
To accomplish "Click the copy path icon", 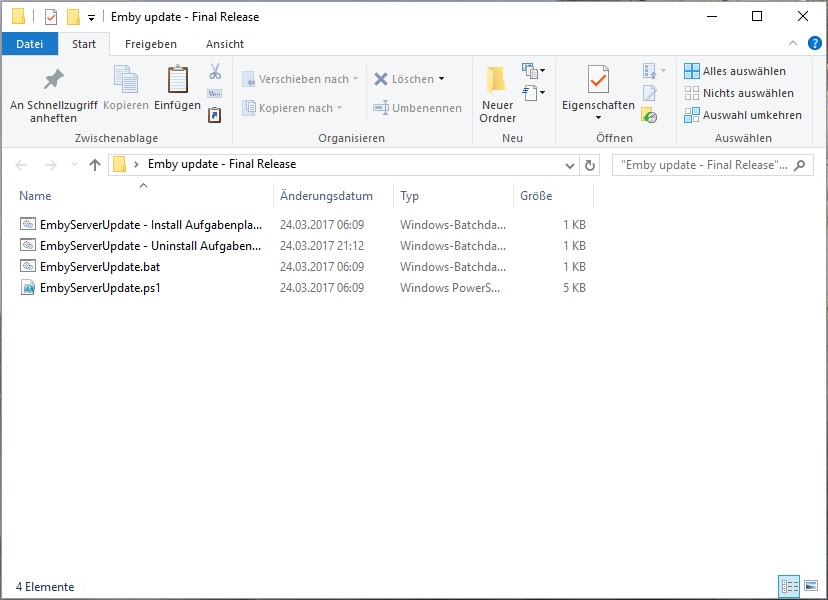I will (x=214, y=93).
